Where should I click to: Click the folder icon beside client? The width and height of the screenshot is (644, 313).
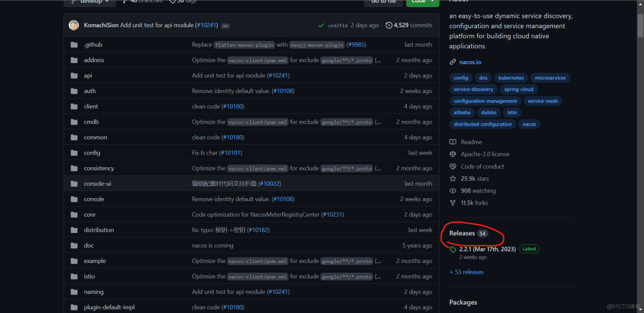74,107
